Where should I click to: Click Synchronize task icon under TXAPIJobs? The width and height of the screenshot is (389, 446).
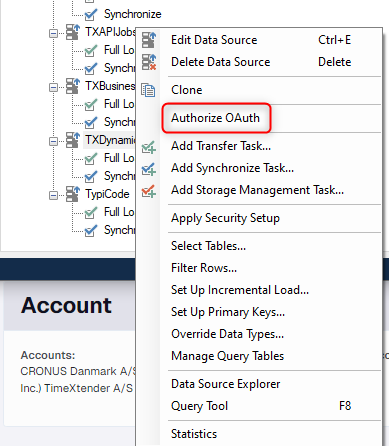pyautogui.click(x=91, y=69)
